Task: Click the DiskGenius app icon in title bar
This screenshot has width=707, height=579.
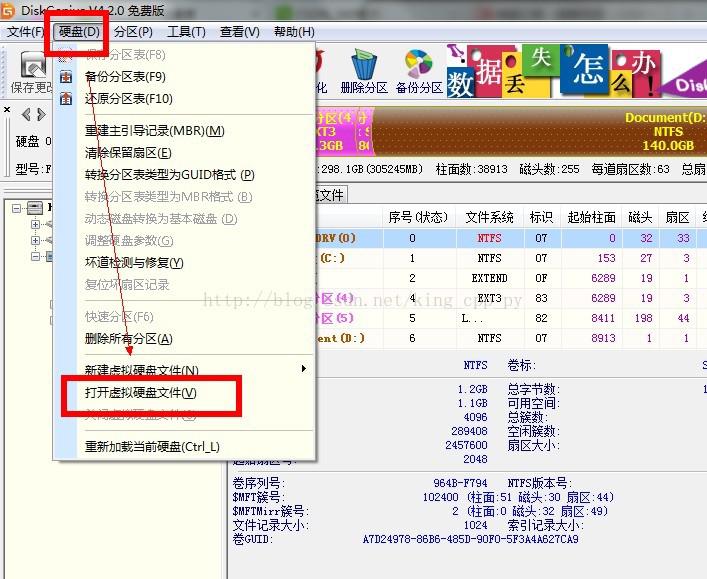Action: pyautogui.click(x=7, y=11)
